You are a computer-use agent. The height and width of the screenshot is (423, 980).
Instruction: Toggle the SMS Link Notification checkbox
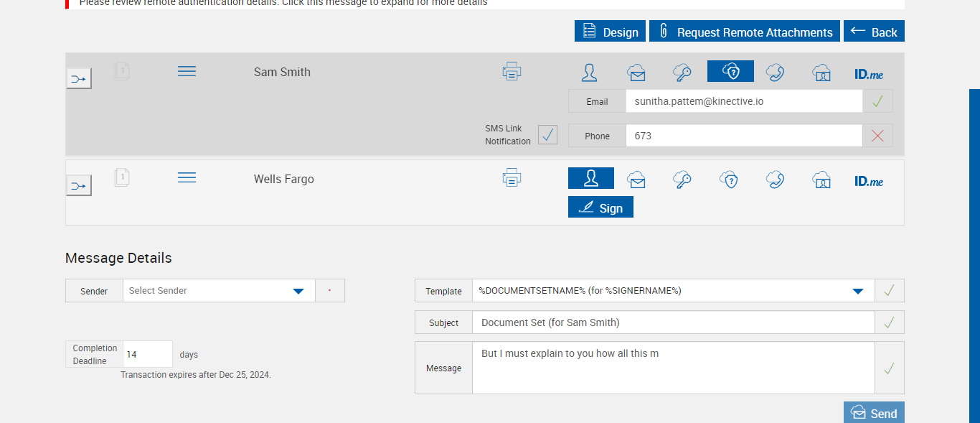(547, 134)
